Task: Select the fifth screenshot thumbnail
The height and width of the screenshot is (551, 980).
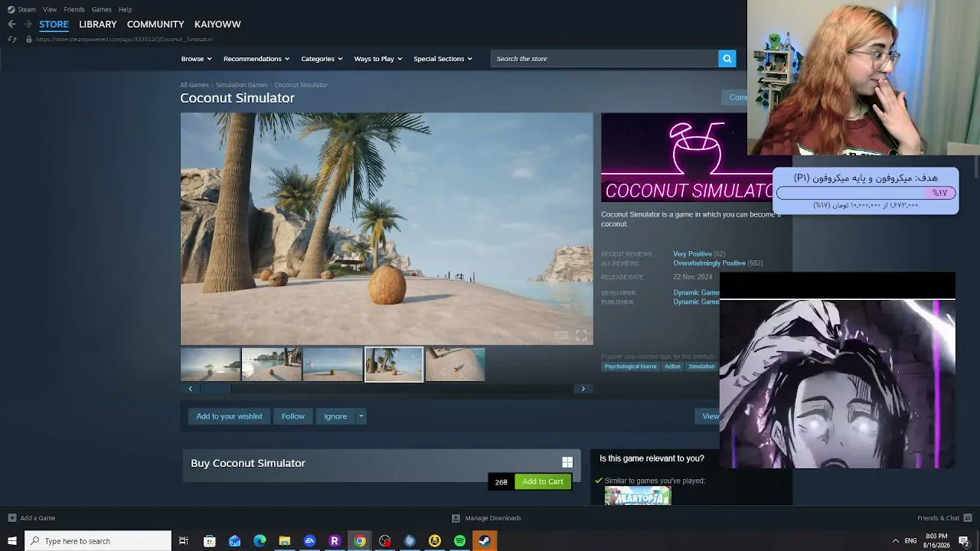Action: 455,364
